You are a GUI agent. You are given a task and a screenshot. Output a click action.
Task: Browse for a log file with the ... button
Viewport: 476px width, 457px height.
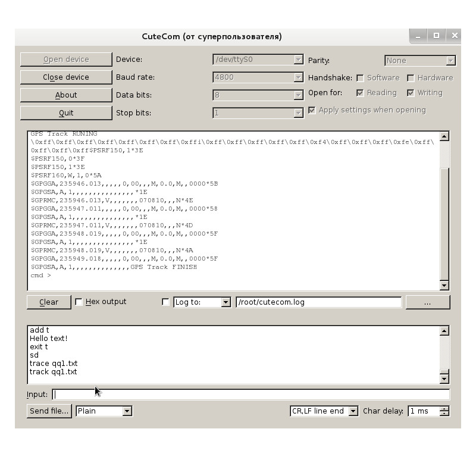tap(428, 302)
